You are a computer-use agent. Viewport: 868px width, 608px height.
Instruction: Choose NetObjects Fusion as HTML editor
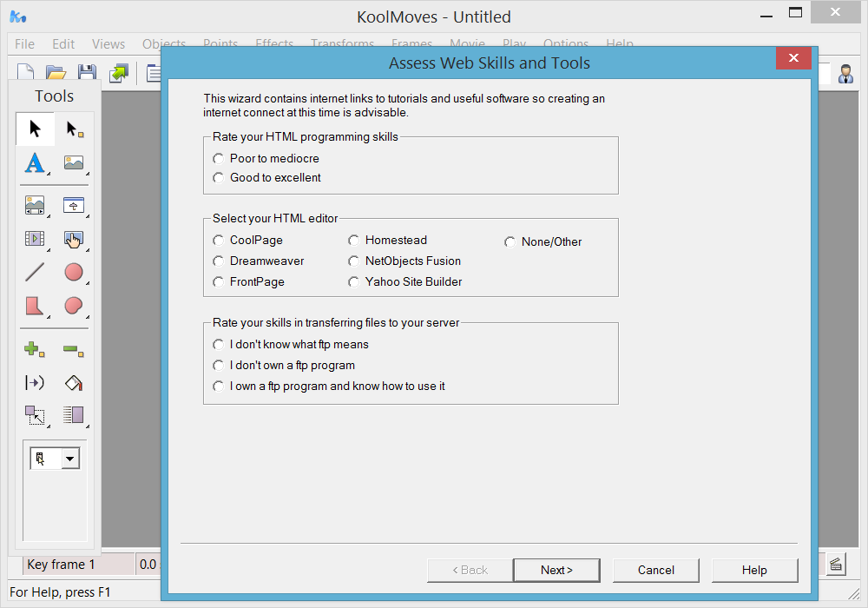pyautogui.click(x=404, y=261)
